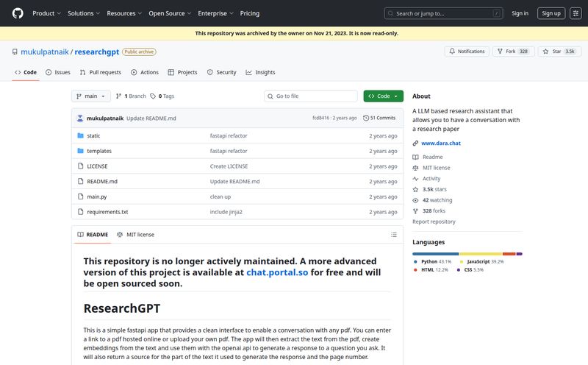This screenshot has height=365, width=588.
Task: Click the CSS 5.5% language link
Action: tap(470, 270)
